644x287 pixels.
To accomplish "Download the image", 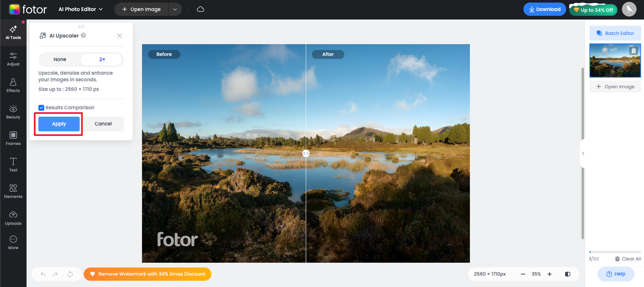I will pos(544,9).
